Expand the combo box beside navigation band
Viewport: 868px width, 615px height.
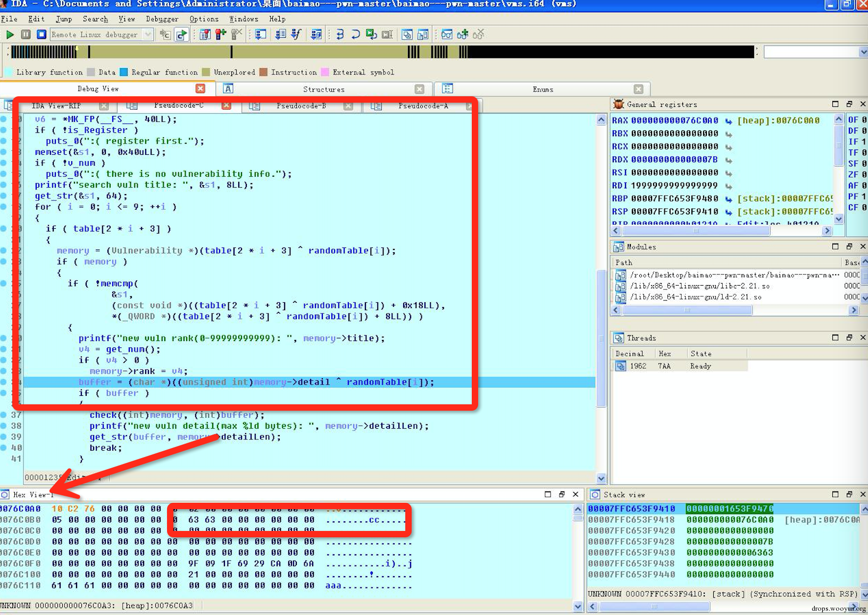863,52
